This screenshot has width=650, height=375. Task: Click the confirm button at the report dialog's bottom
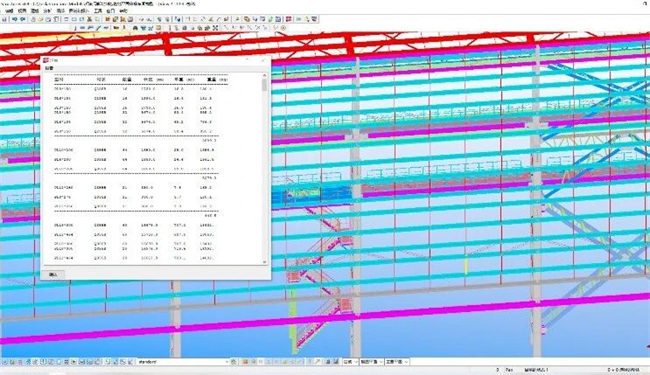pyautogui.click(x=53, y=274)
